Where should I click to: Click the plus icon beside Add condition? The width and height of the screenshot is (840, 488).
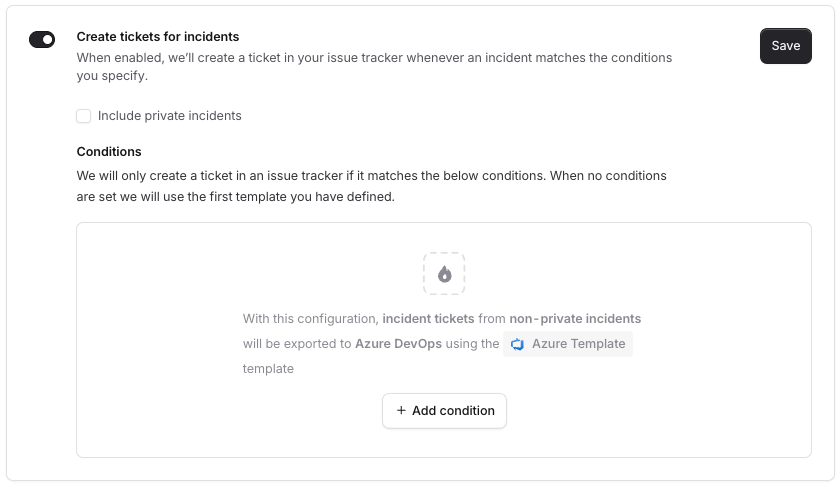tap(401, 411)
